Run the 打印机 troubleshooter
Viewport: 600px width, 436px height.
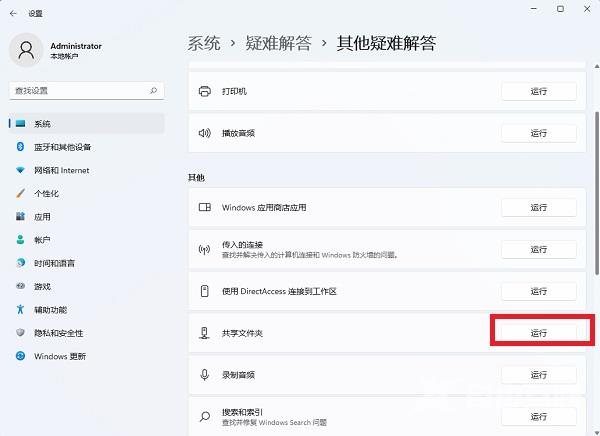pyautogui.click(x=539, y=91)
